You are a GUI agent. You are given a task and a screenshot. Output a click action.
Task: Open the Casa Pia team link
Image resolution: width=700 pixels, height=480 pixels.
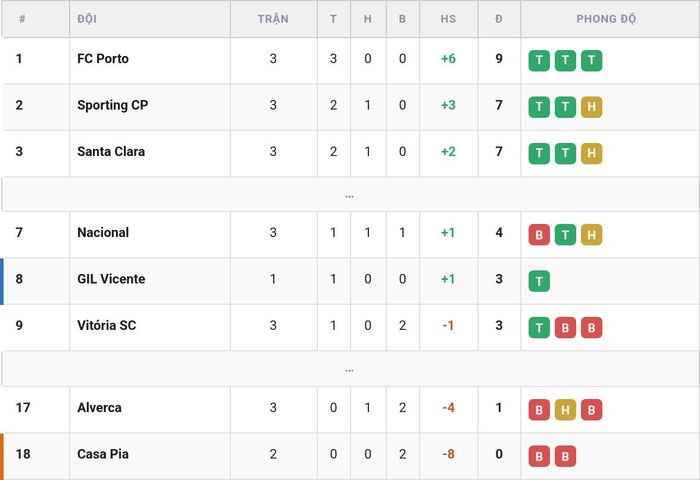(103, 454)
